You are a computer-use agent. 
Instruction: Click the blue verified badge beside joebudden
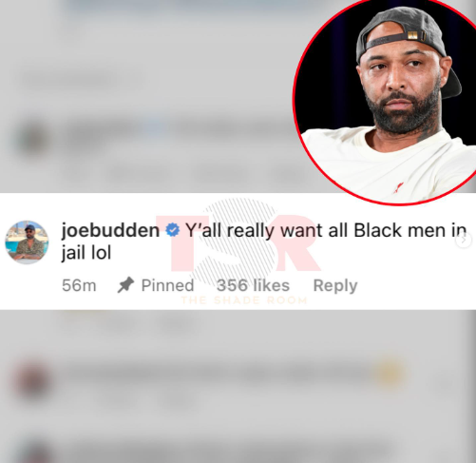point(173,230)
